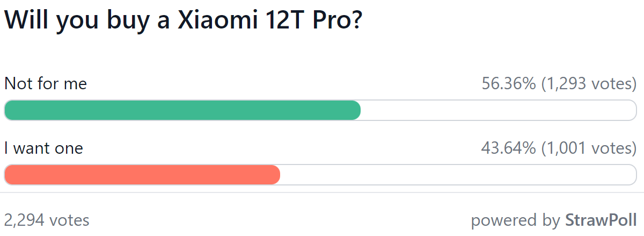The width and height of the screenshot is (644, 236).
Task: Click the rounded right end of green fill
Action: (x=355, y=110)
